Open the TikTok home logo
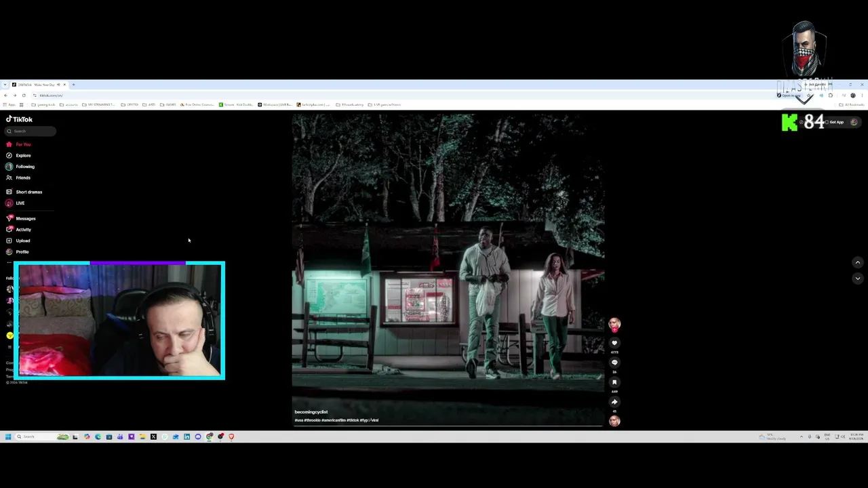Screen dimensions: 868x488 point(20,119)
